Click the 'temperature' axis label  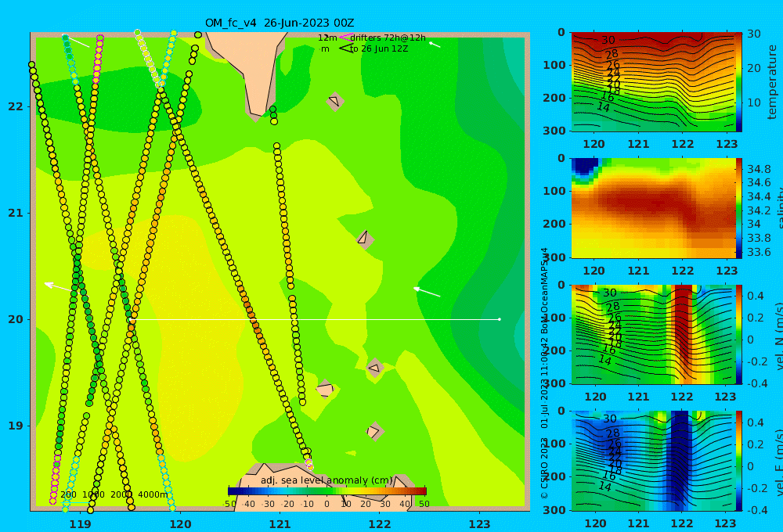773,82
